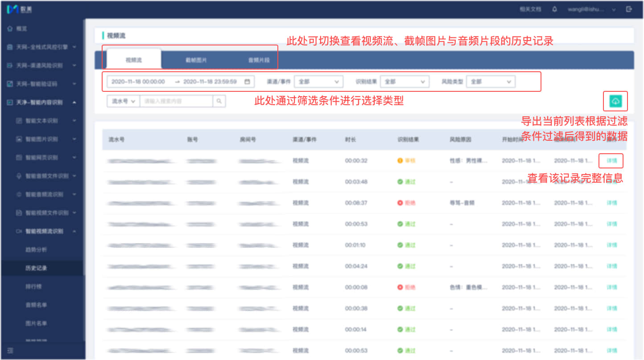Open 图片名单 in the sidebar

[36, 323]
